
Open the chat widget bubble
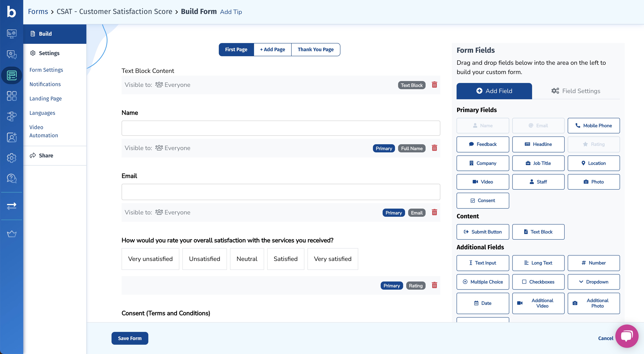[x=627, y=336]
